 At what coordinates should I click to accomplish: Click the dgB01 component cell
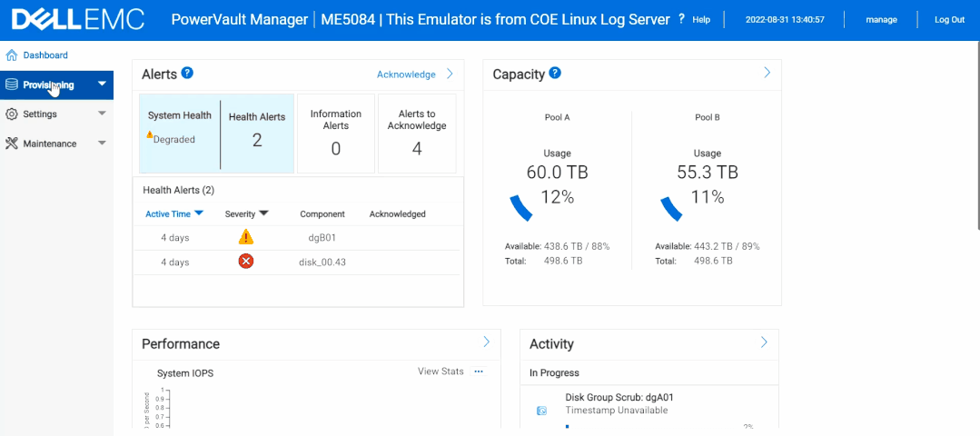click(x=322, y=237)
